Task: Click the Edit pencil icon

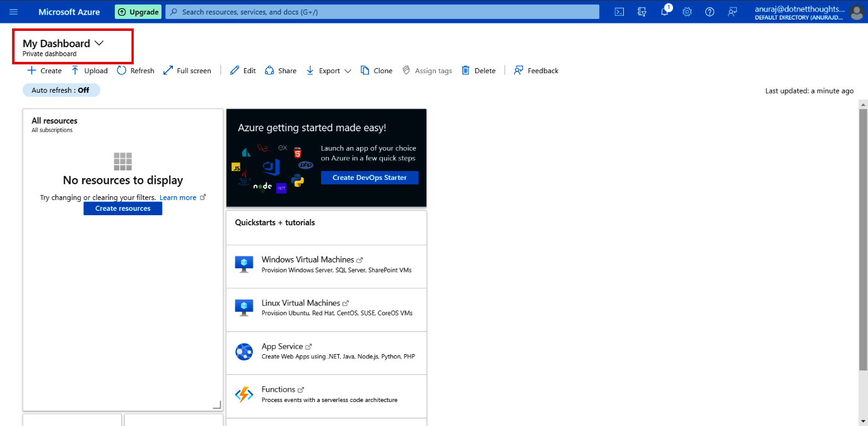Action: coord(235,71)
